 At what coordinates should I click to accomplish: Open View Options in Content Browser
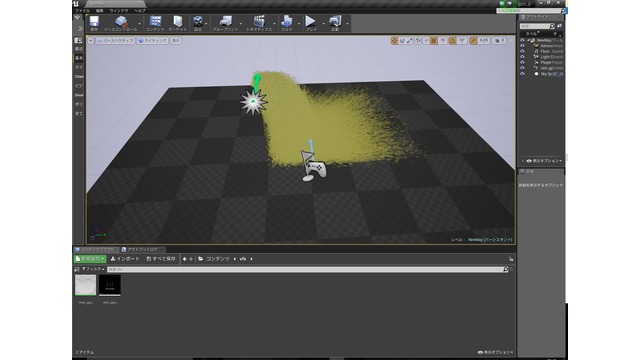(x=495, y=352)
